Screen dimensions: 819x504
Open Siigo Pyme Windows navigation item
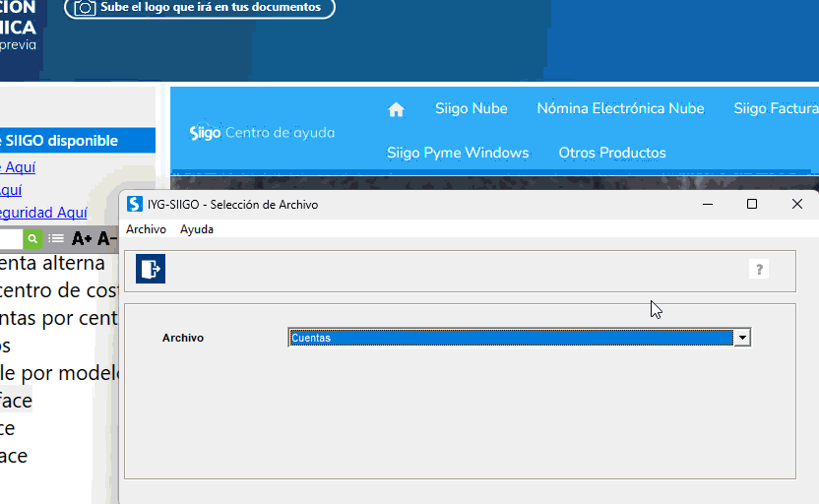tap(458, 153)
